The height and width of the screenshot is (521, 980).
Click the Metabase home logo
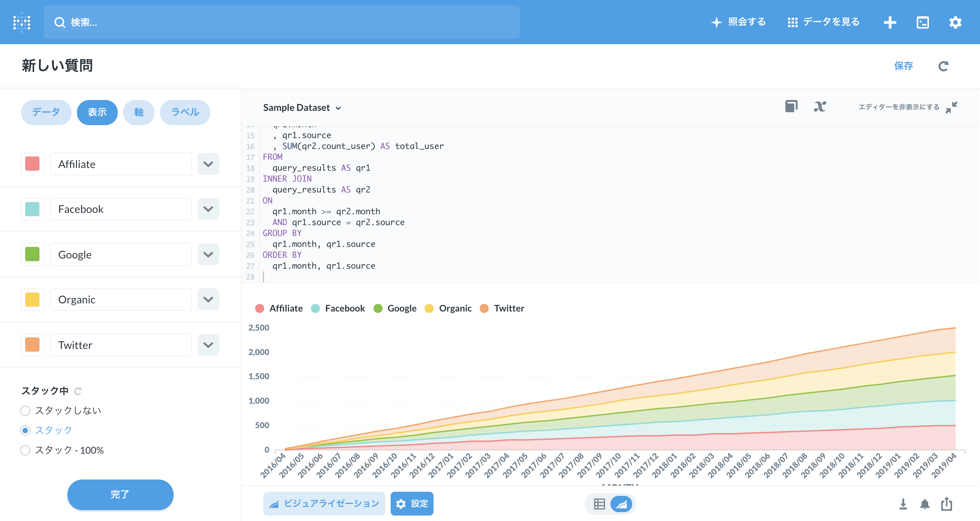(x=22, y=22)
